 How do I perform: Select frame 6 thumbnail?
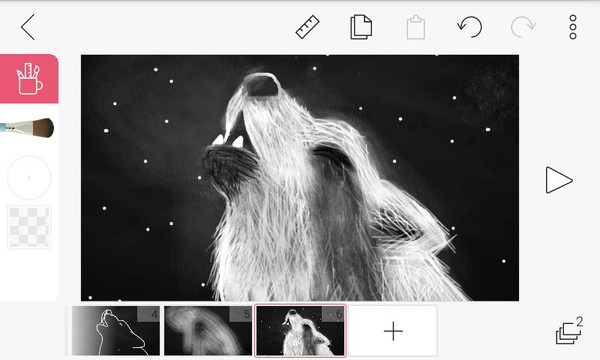pyautogui.click(x=300, y=331)
